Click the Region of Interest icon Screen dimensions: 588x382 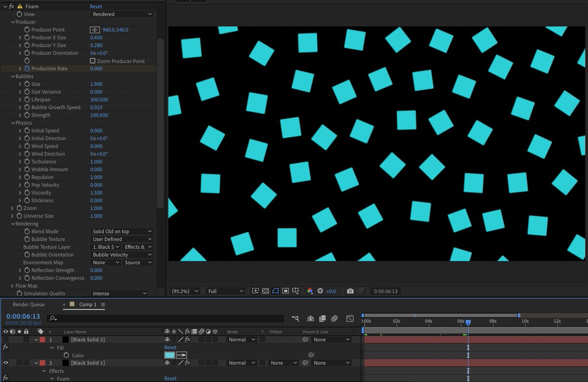285,291
